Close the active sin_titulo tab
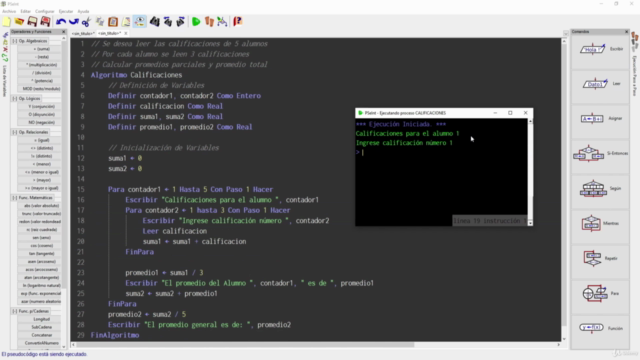Viewport: 640px width, 360px height. click(x=126, y=33)
